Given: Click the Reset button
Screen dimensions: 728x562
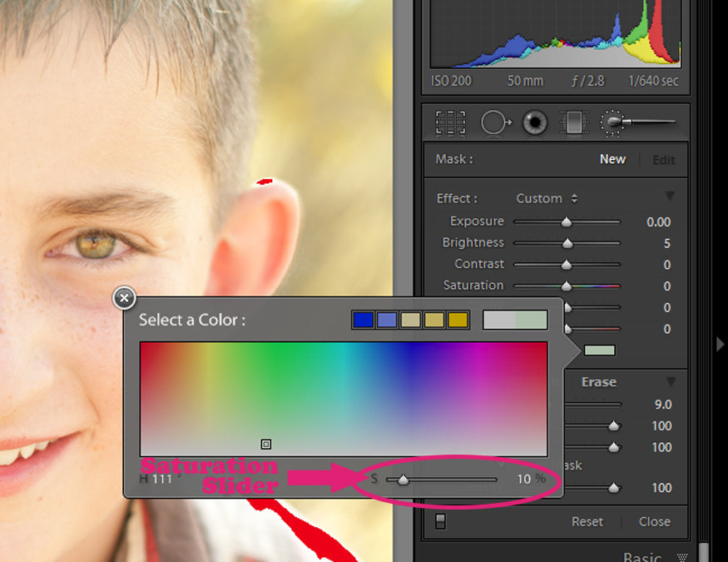Looking at the screenshot, I should pos(587,521).
